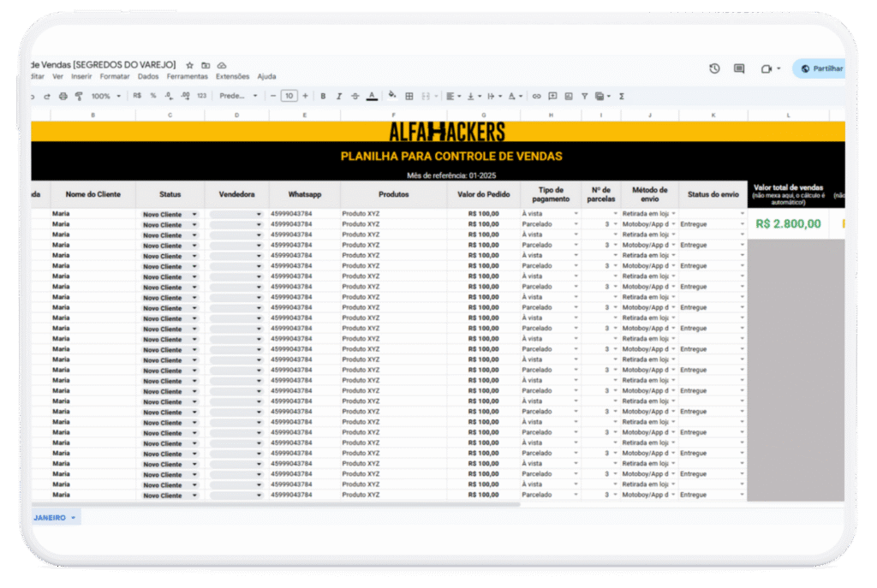The width and height of the screenshot is (877, 588).
Task: Click the functions sigma icon
Action: pyautogui.click(x=621, y=96)
